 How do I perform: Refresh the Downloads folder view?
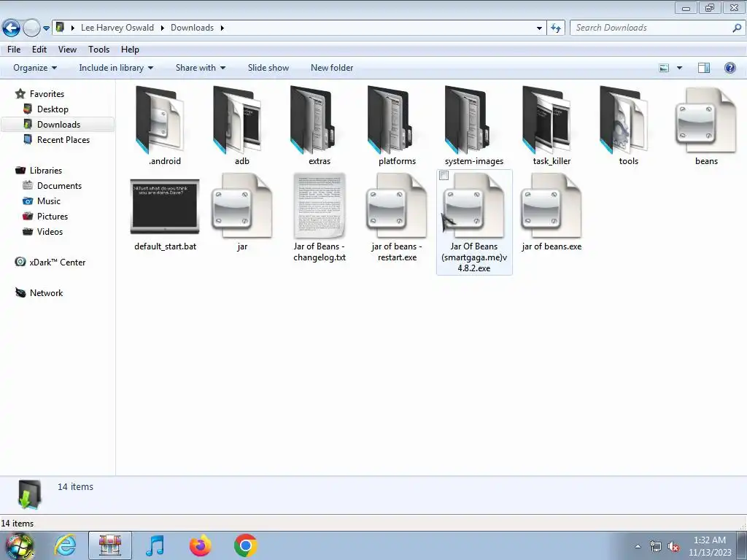pos(556,28)
